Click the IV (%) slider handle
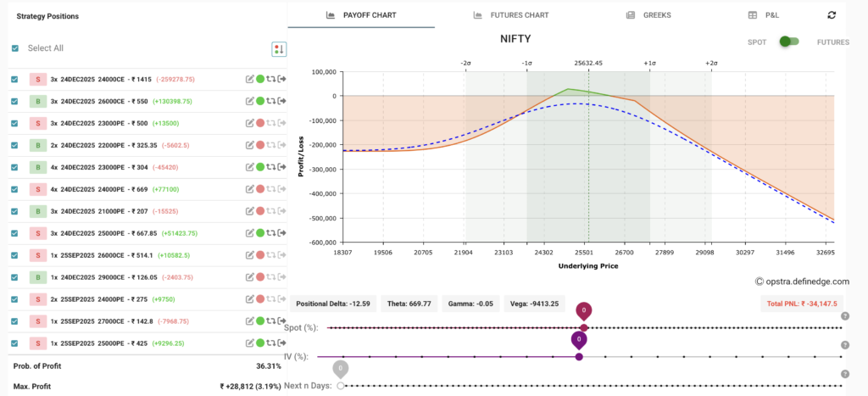 click(579, 356)
